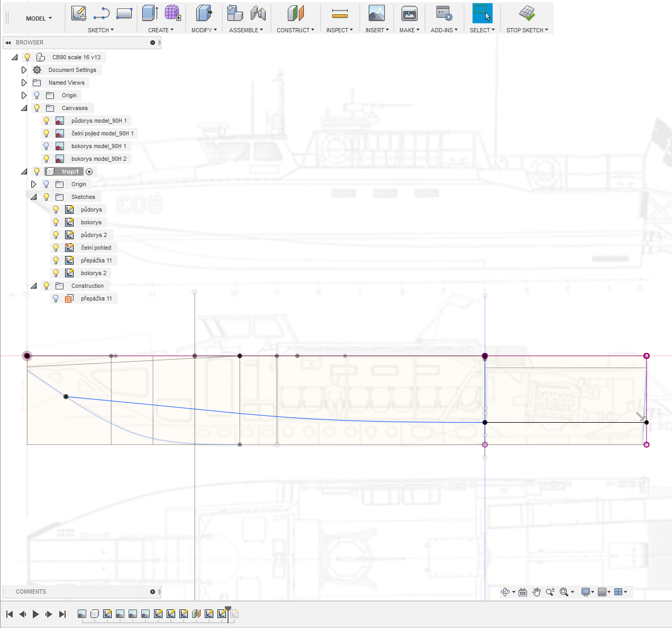Image resolution: width=672 pixels, height=628 pixels.
Task: Select the Measure ruler icon
Action: pos(340,14)
